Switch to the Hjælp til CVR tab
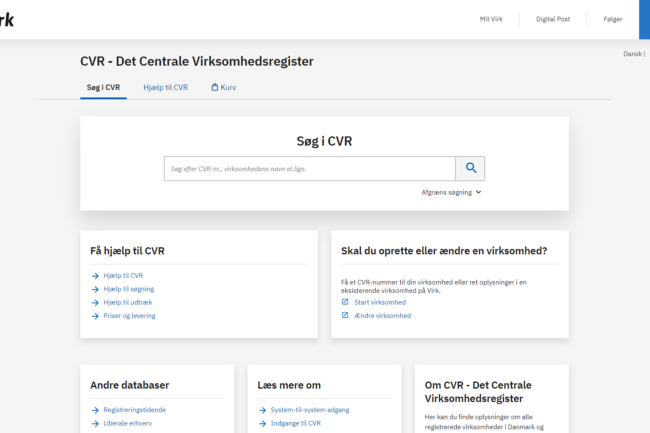This screenshot has width=650, height=433. [165, 88]
